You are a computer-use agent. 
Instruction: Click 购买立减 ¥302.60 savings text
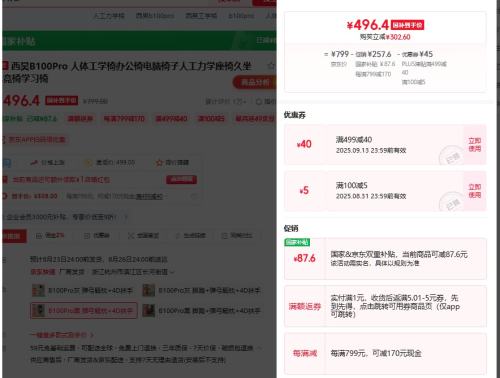[x=385, y=37]
